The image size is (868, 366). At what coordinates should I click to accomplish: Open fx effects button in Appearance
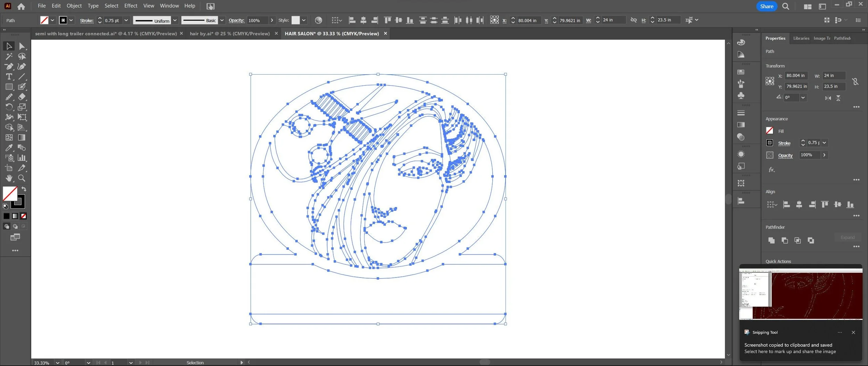[771, 170]
